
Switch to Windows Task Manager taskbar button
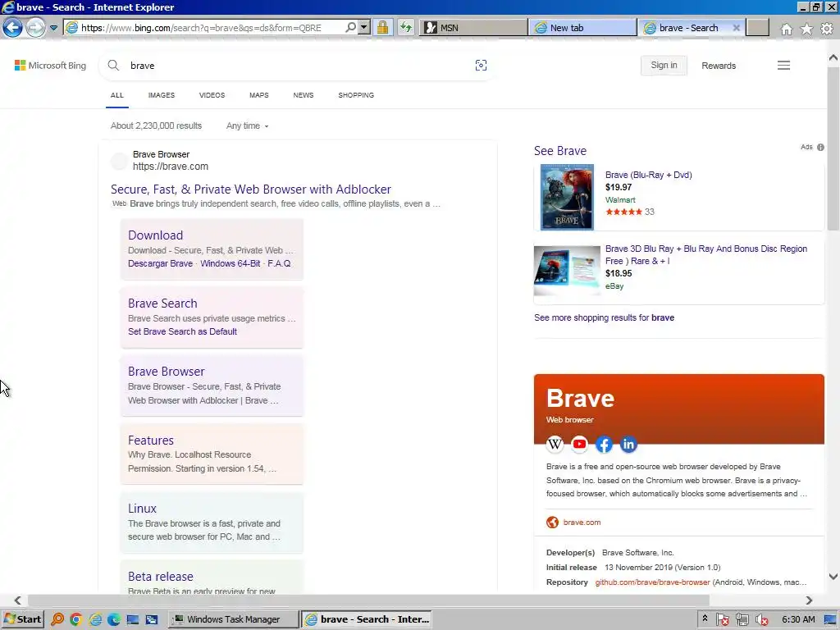pyautogui.click(x=234, y=619)
